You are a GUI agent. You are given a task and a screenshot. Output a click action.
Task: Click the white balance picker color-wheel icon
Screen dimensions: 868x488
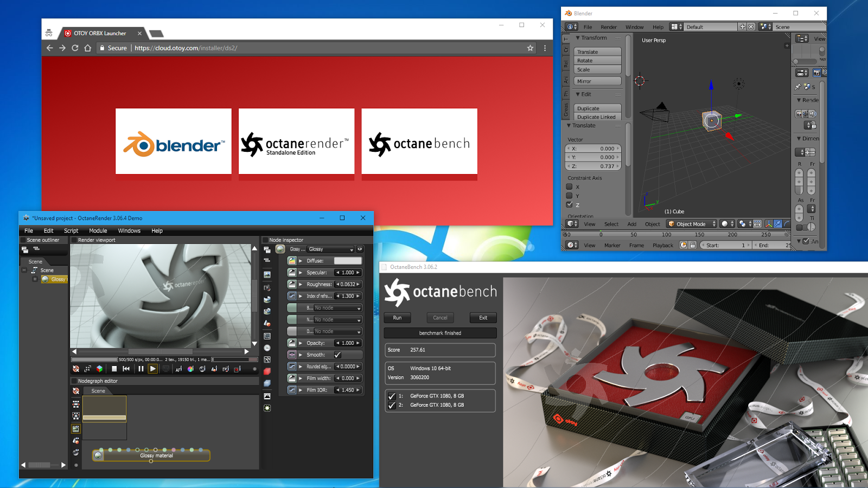tap(190, 369)
